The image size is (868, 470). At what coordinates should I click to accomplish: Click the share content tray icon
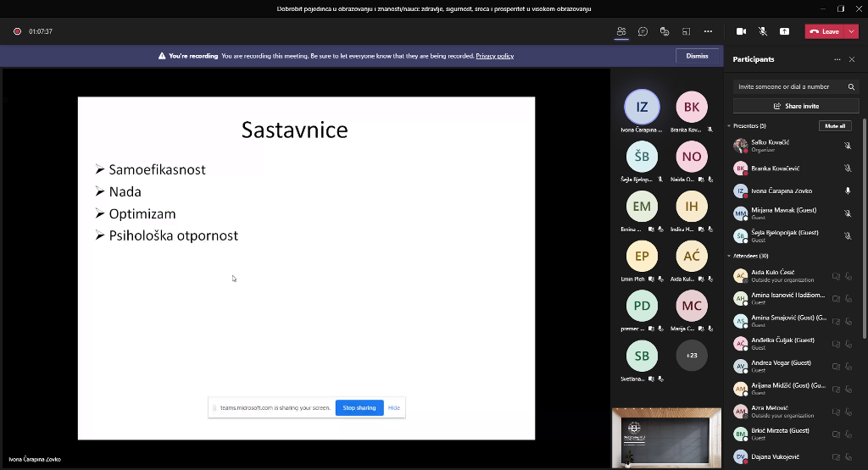(784, 31)
